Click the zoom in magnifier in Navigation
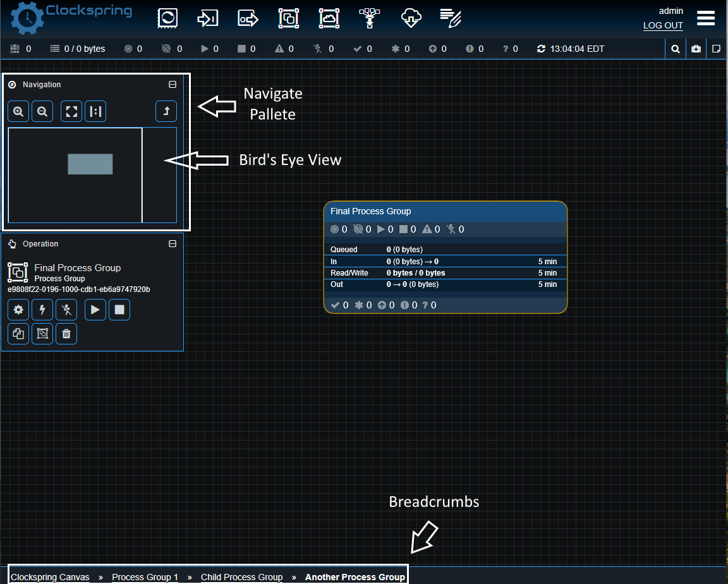Screen dimensions: 728x584 (x=18, y=112)
